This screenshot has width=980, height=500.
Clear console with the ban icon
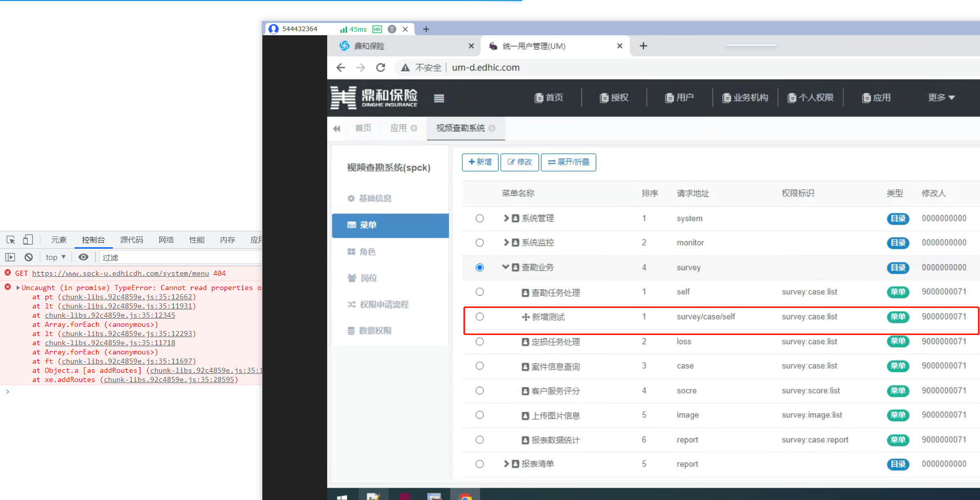coord(29,257)
